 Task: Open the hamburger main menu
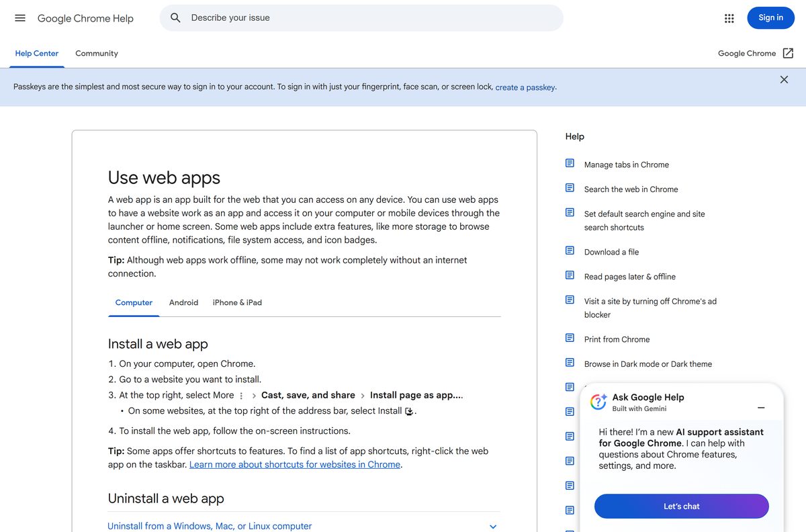tap(20, 18)
